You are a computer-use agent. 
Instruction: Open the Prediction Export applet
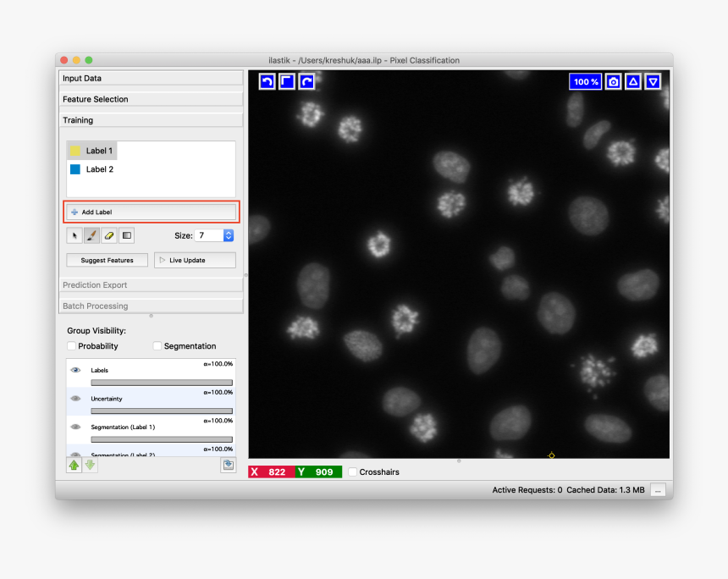[152, 284]
